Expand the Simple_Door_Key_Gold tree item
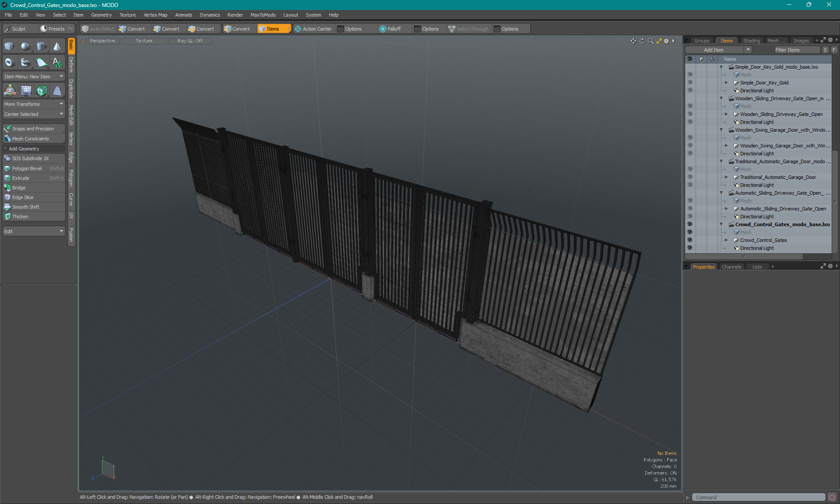This screenshot has height=504, width=840. (726, 83)
